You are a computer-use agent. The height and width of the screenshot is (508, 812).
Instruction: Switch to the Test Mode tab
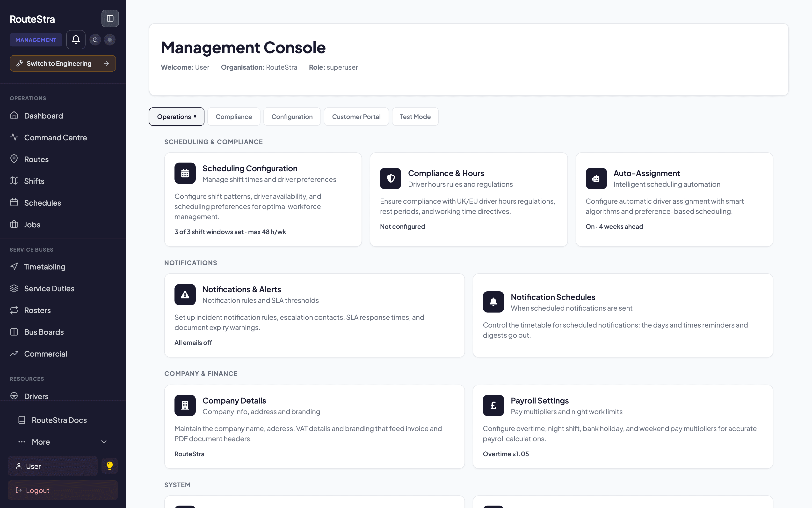pyautogui.click(x=415, y=117)
